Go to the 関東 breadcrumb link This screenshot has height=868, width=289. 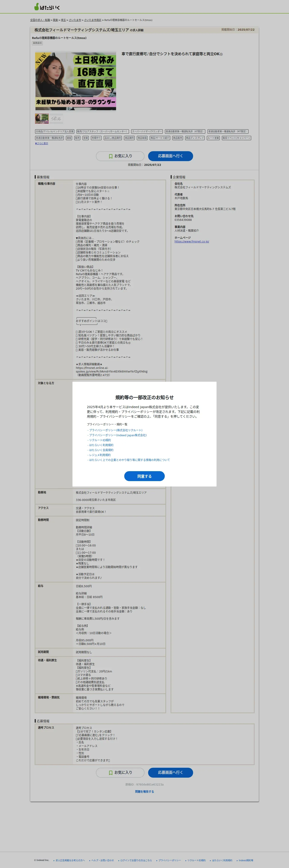tap(55, 20)
